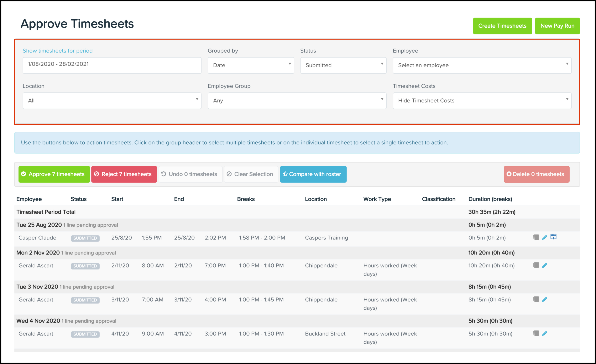Screen dimensions: 596x364
Task: Open the Select an employee dropdown
Action: pyautogui.click(x=482, y=65)
